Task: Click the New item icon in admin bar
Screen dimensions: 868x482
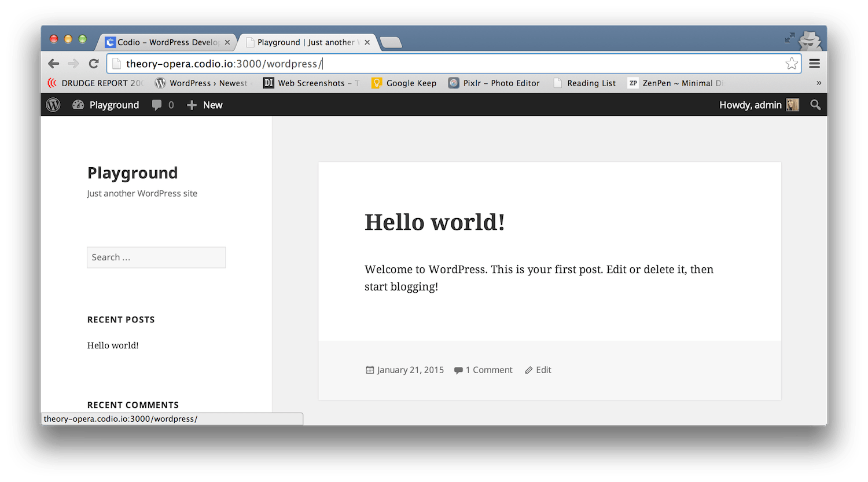Action: click(191, 105)
